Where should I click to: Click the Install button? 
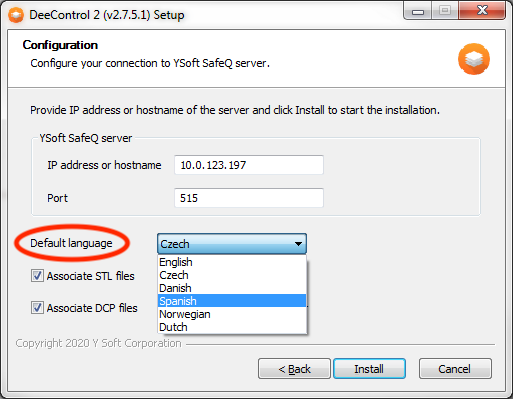369,369
